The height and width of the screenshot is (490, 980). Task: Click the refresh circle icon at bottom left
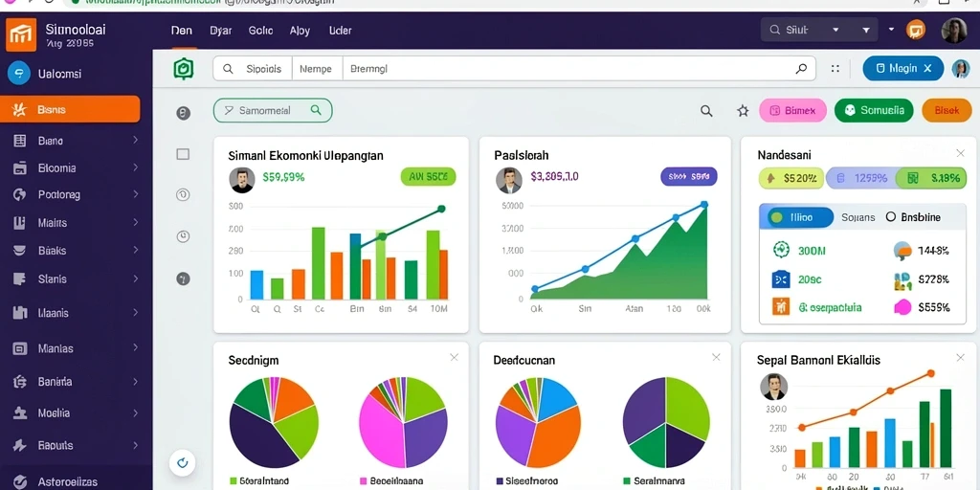tap(183, 462)
